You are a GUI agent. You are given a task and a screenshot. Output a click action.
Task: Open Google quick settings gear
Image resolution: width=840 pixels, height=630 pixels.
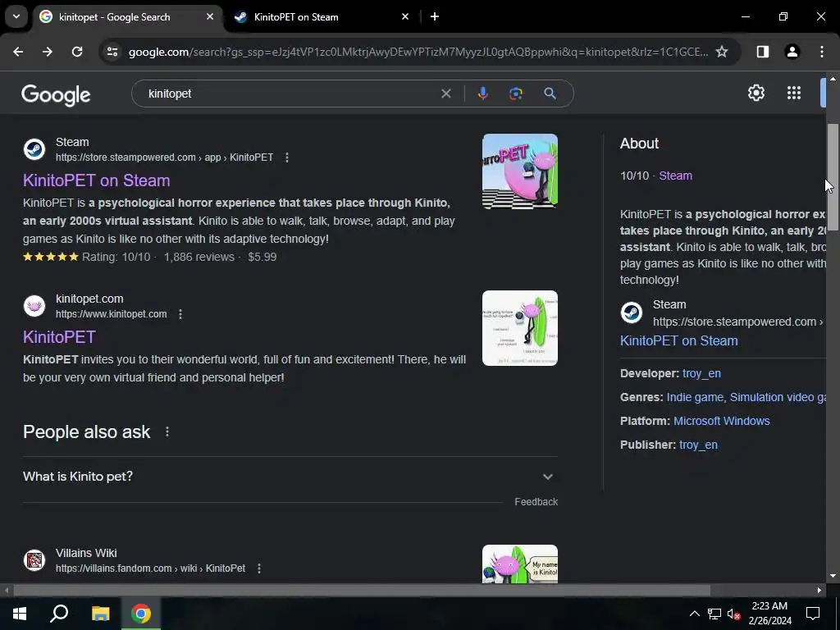(756, 93)
